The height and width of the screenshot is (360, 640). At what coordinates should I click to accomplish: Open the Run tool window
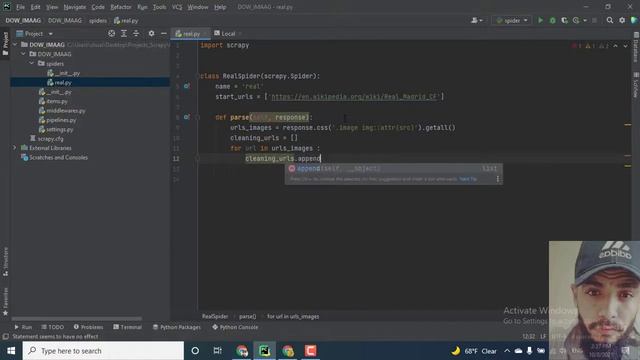[23, 327]
